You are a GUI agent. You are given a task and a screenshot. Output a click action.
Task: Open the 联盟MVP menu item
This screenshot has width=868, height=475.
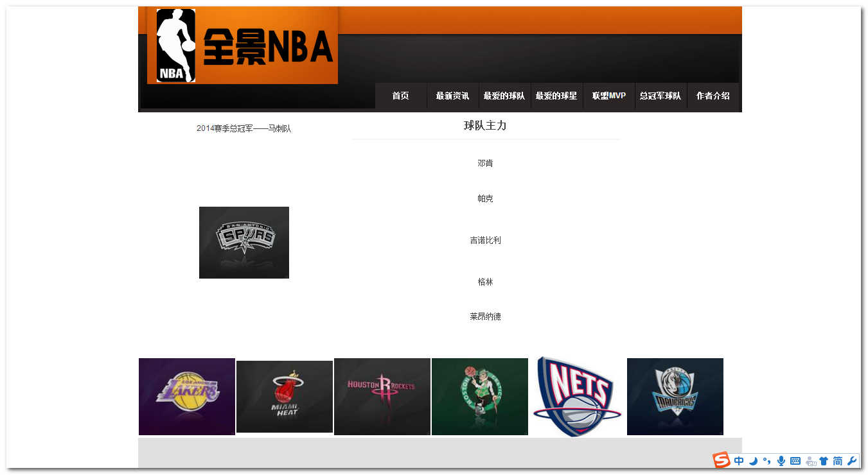click(609, 96)
